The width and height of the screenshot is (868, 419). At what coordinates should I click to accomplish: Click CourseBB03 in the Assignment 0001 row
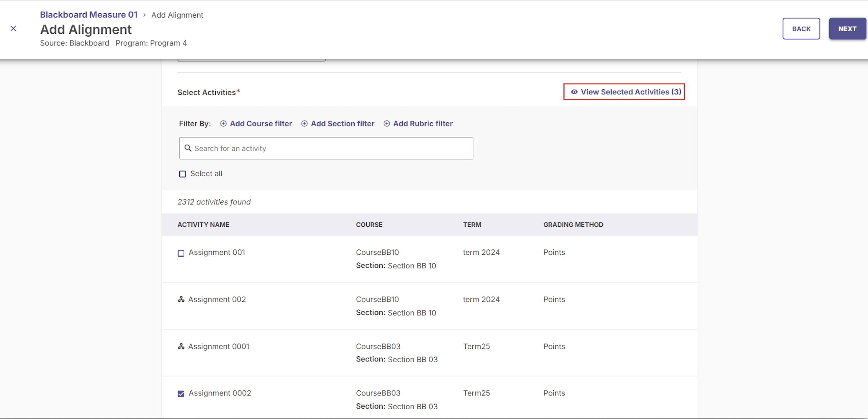point(378,346)
